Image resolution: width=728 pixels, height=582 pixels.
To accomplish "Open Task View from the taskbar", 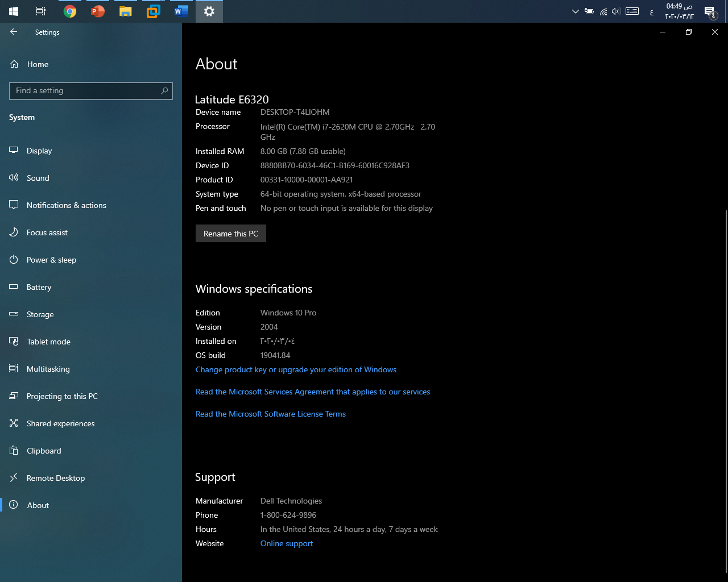I will [x=41, y=11].
